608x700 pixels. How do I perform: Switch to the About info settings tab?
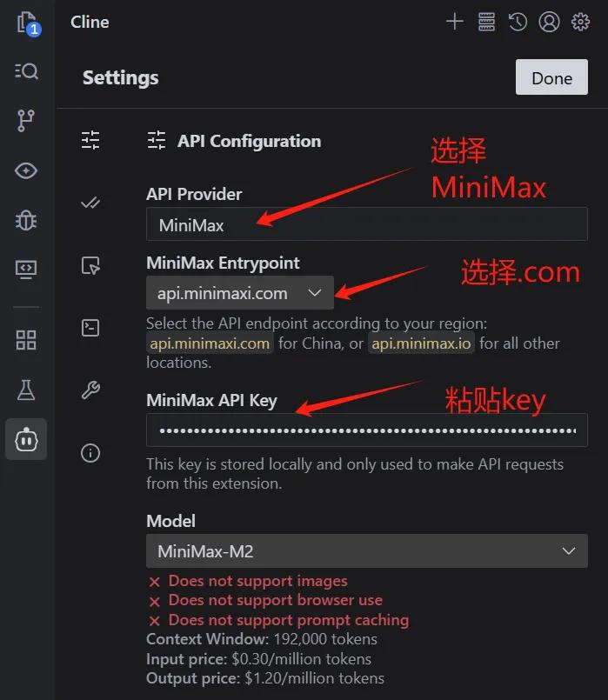90,453
